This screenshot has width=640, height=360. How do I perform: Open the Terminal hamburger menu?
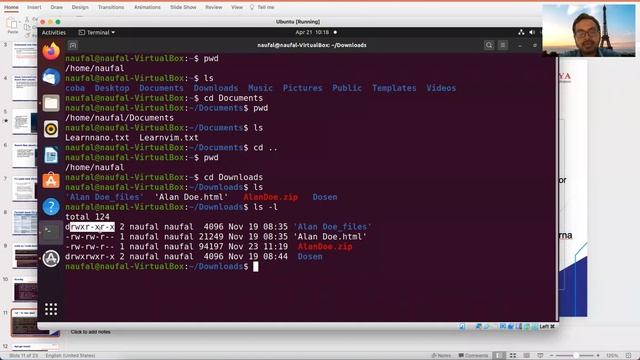(x=503, y=45)
